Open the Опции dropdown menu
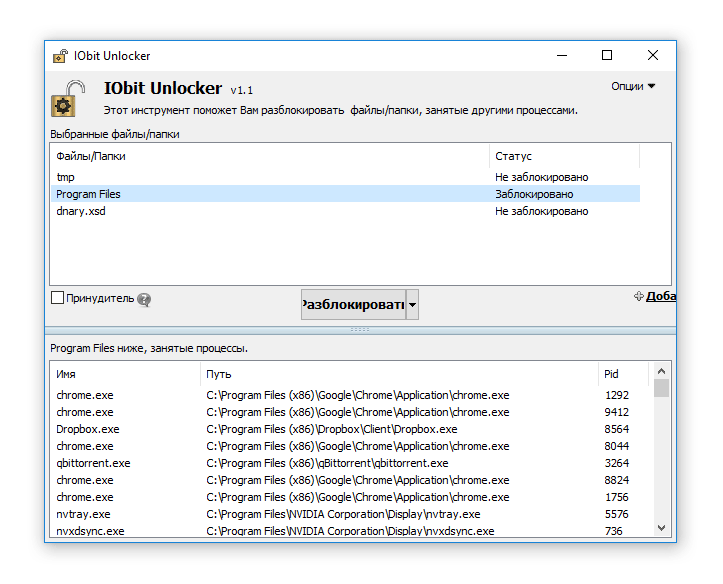This screenshot has width=723, height=584. tap(633, 86)
